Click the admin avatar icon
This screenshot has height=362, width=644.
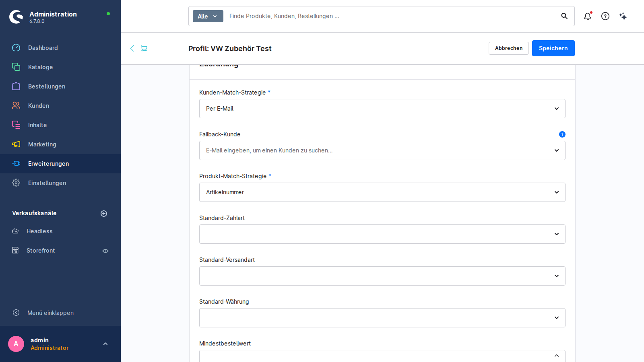[16, 344]
